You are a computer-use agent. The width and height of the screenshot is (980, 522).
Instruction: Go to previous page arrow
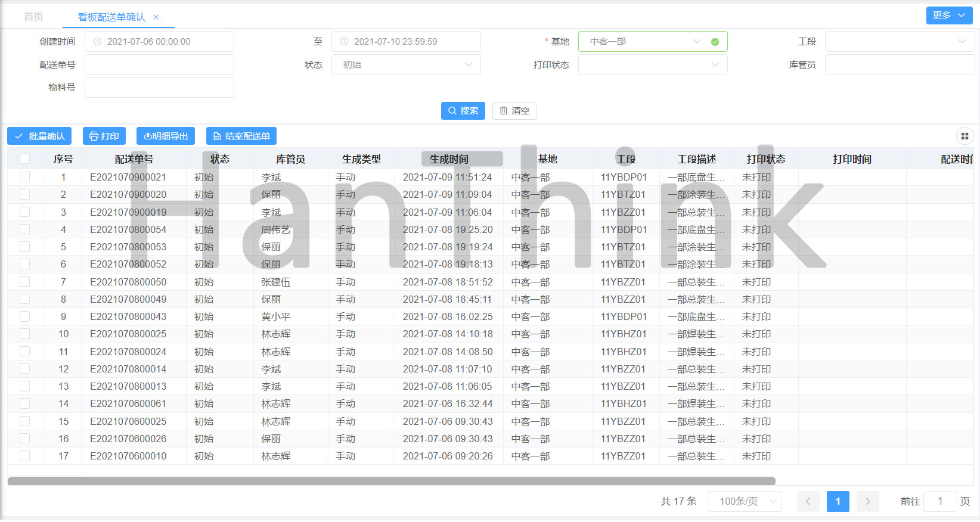(x=808, y=502)
